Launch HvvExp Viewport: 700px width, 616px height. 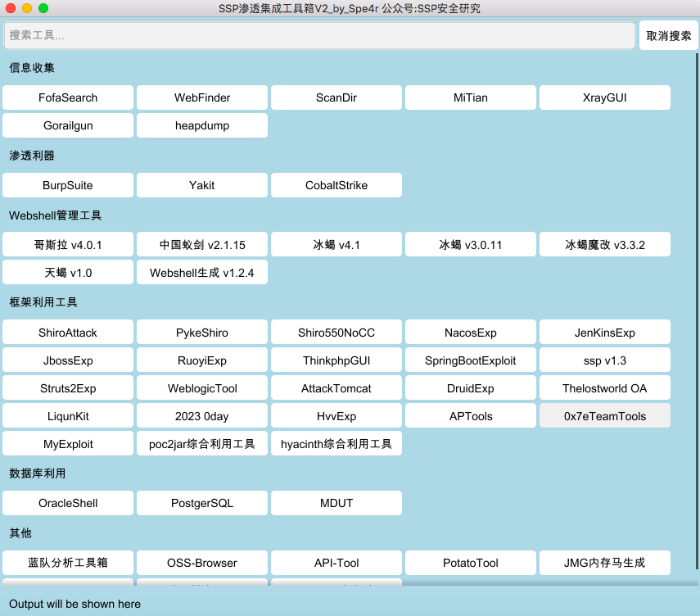[x=336, y=416]
